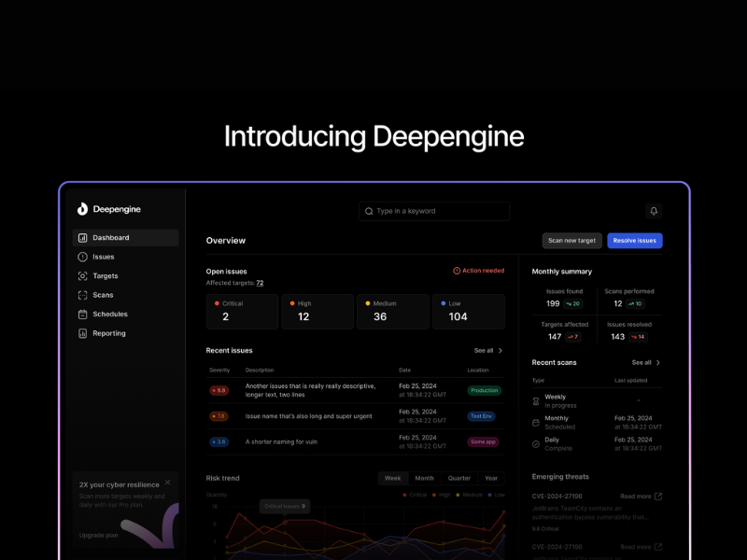The image size is (747, 560).
Task: Open the Issues section from the sidebar
Action: [103, 257]
